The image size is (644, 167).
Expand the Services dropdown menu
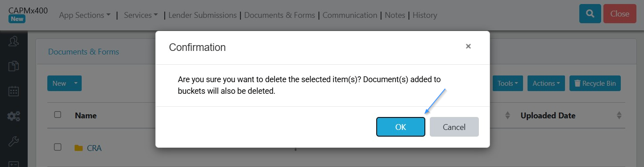coord(141,15)
